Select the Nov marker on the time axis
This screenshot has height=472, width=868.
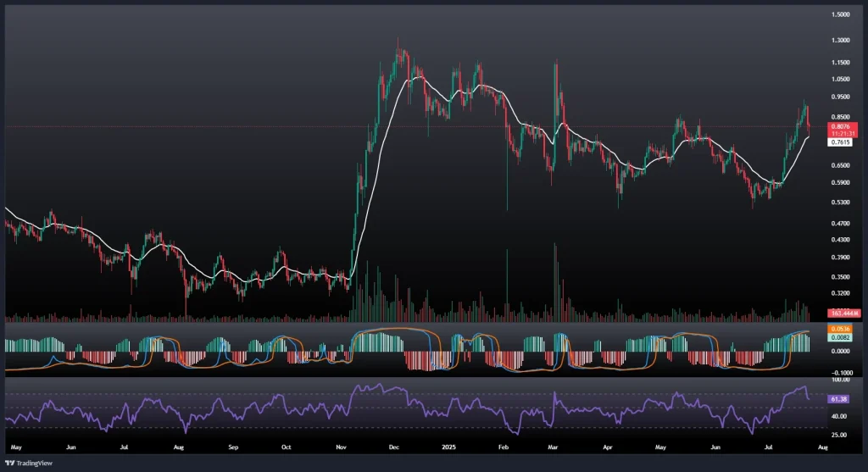[x=341, y=445]
